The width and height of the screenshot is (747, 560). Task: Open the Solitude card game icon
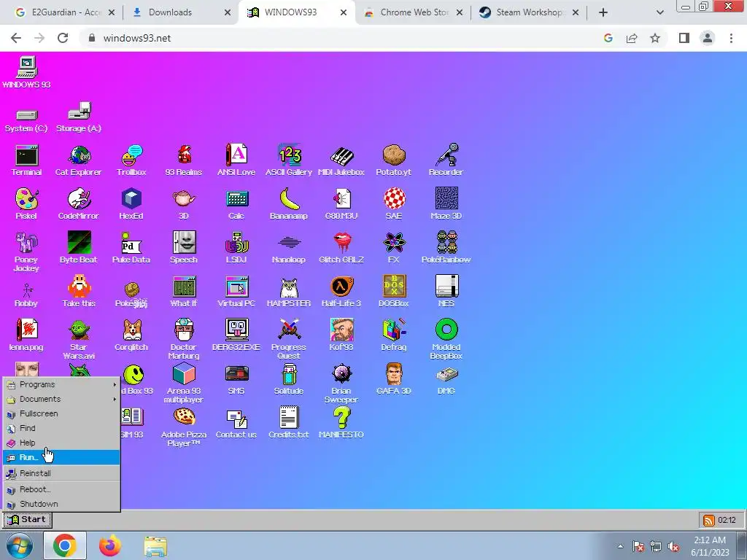coord(289,379)
